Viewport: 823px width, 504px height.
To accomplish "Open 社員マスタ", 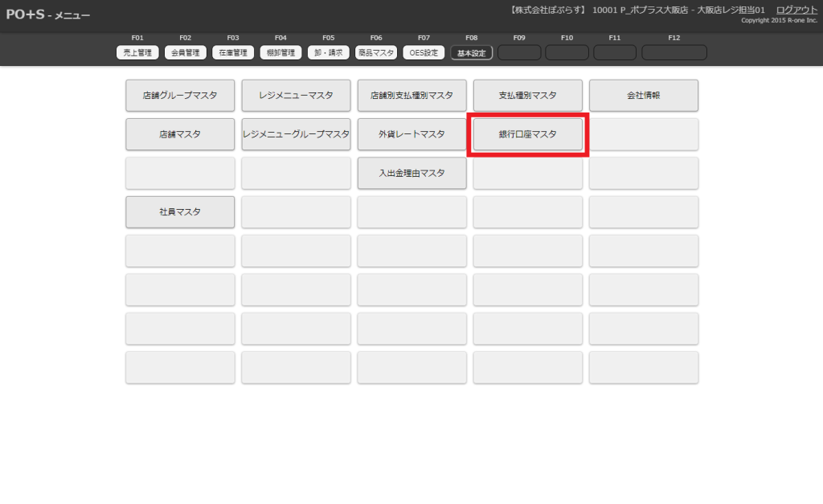I will click(x=180, y=212).
